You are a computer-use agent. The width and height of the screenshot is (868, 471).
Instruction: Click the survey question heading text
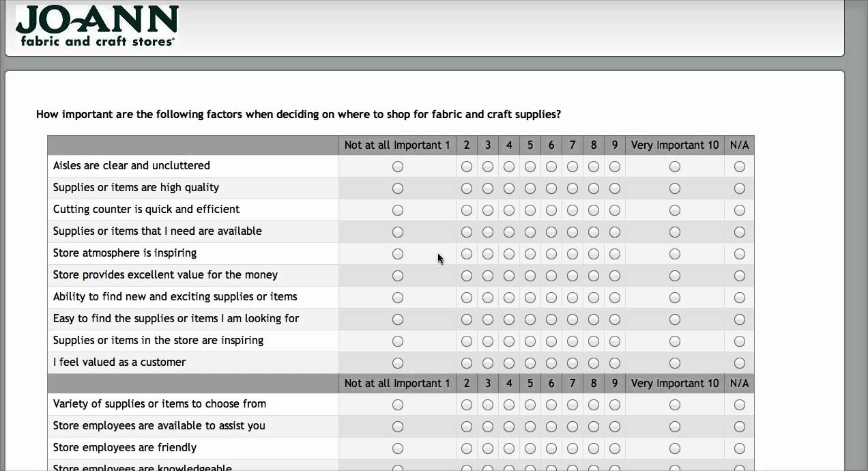click(298, 115)
